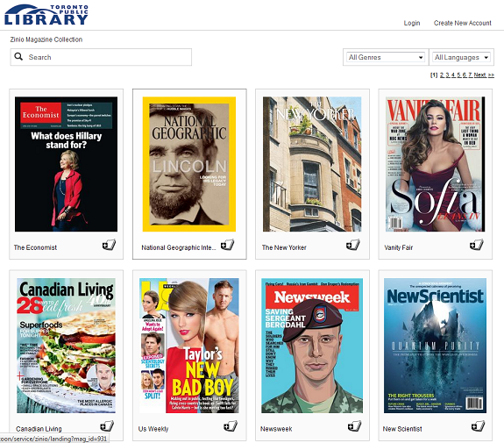Open the All Languages dropdown
This screenshot has width=504, height=443.
click(461, 57)
